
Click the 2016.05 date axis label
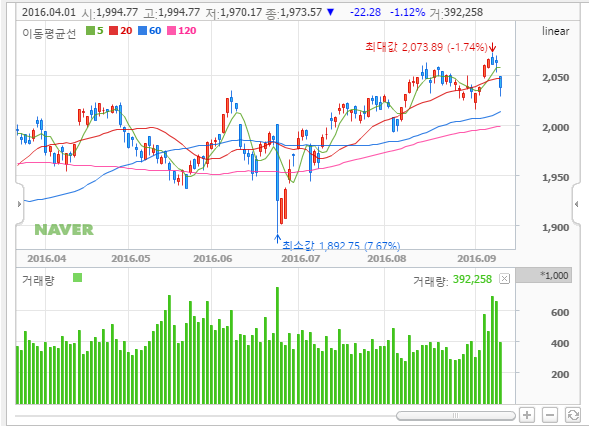coord(131,259)
